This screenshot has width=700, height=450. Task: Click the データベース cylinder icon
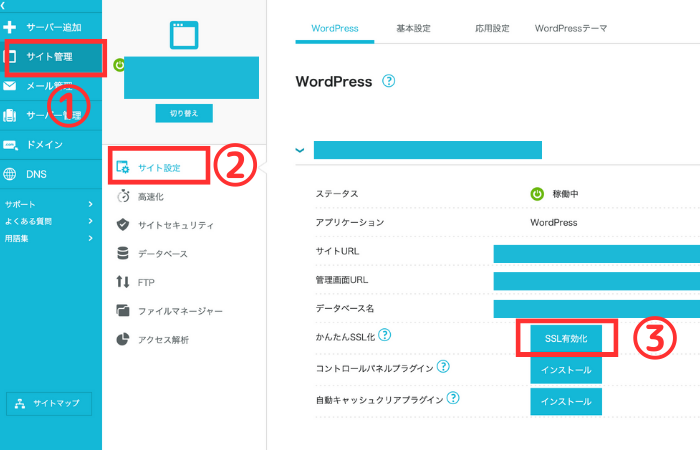(123, 253)
